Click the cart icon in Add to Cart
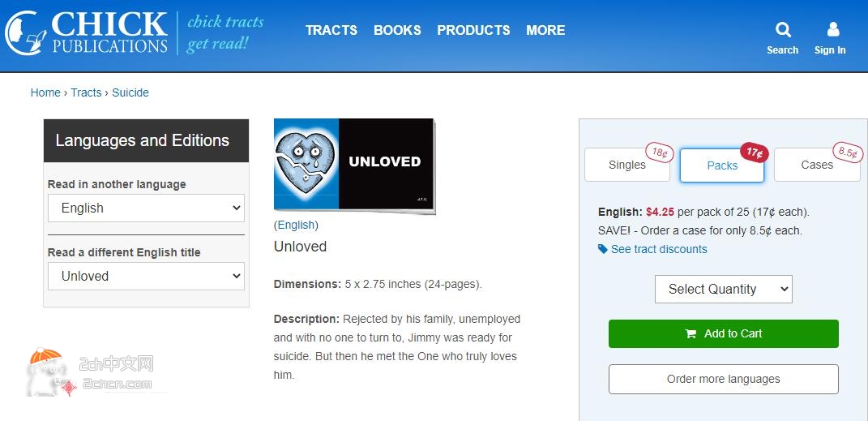This screenshot has width=868, height=421. point(691,334)
